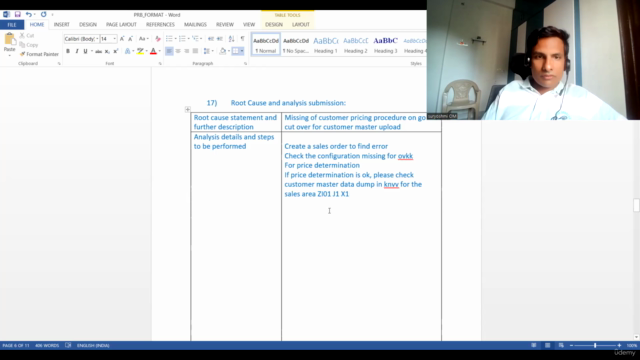Open Clipboard pane launcher
640x360 pixels.
click(x=59, y=64)
